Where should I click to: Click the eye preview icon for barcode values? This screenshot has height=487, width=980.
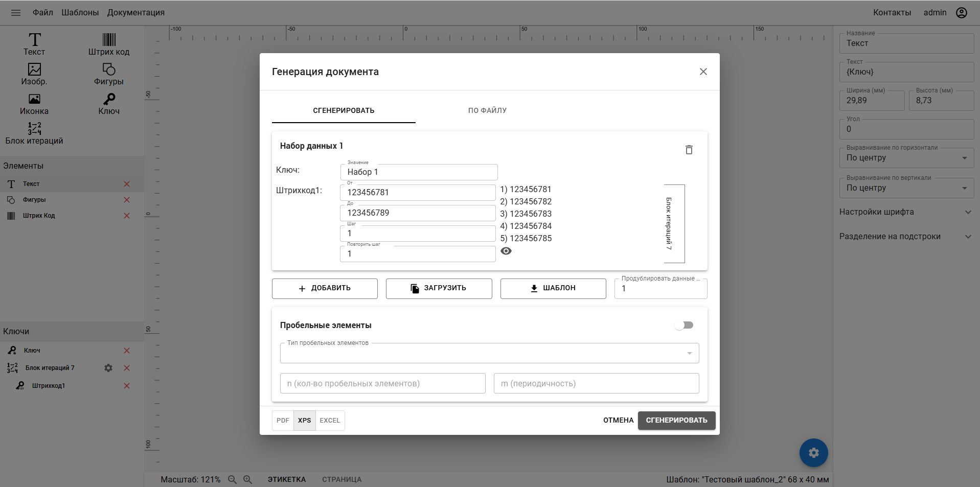pos(506,251)
